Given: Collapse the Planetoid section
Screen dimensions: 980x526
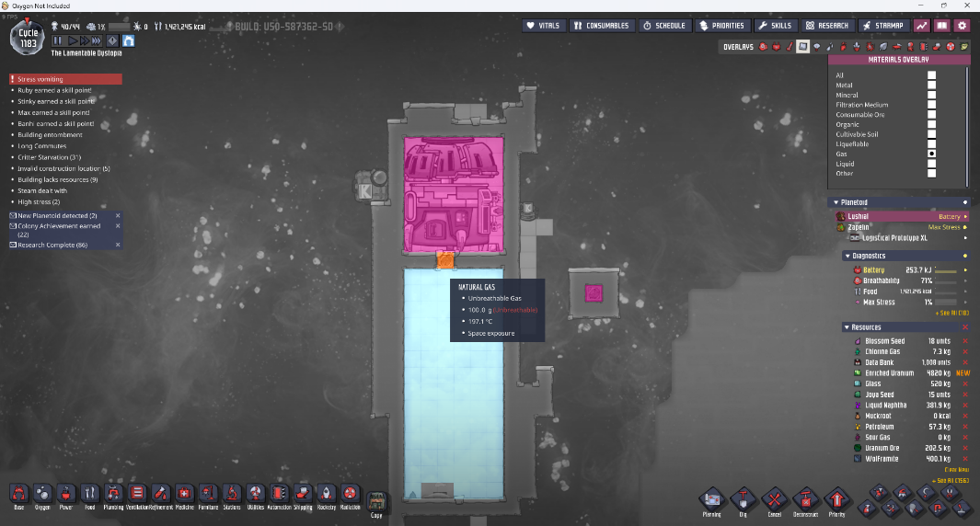Looking at the screenshot, I should click(836, 202).
